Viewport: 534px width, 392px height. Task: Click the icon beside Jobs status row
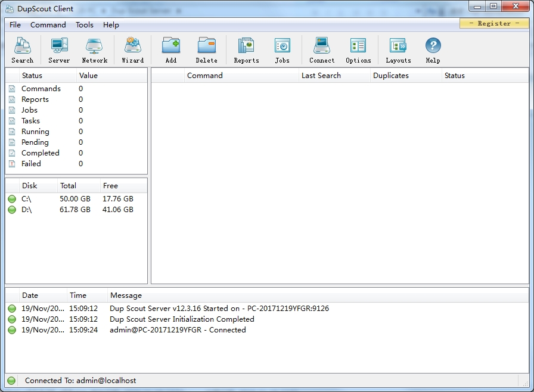click(x=12, y=110)
